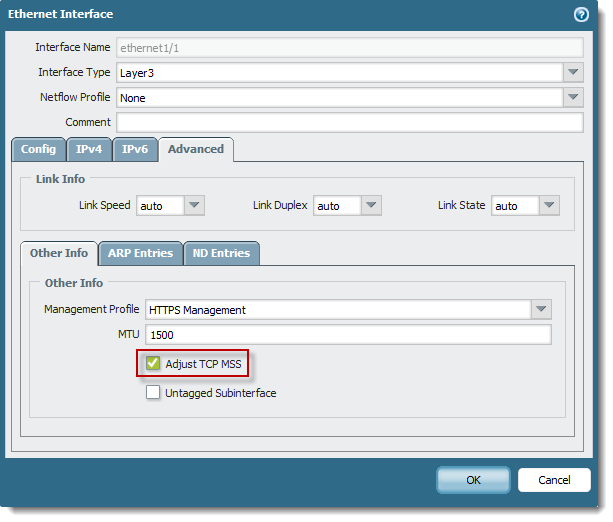Click the Cancel button

[x=554, y=480]
